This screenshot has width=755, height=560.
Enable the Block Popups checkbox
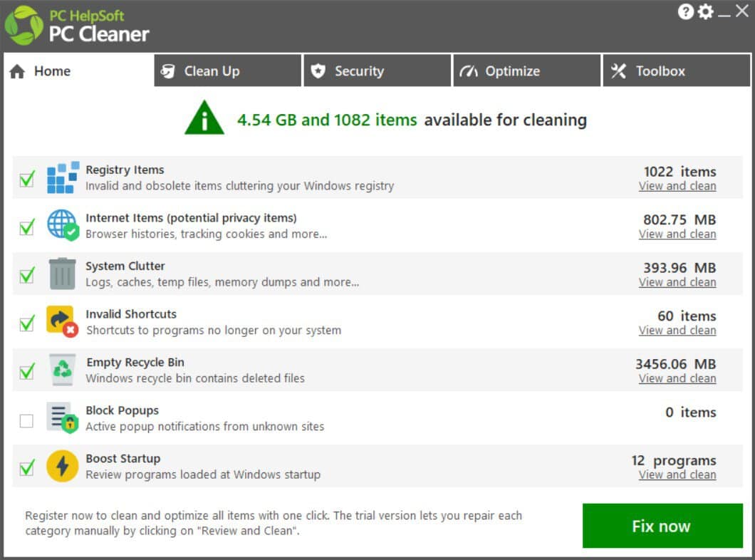coord(26,421)
